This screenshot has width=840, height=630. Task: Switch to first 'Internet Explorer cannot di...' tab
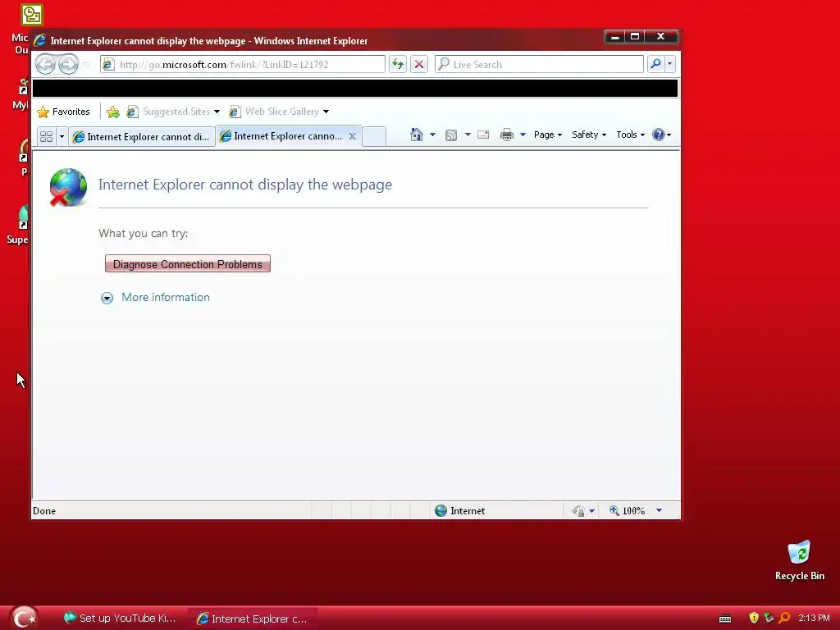pyautogui.click(x=142, y=137)
